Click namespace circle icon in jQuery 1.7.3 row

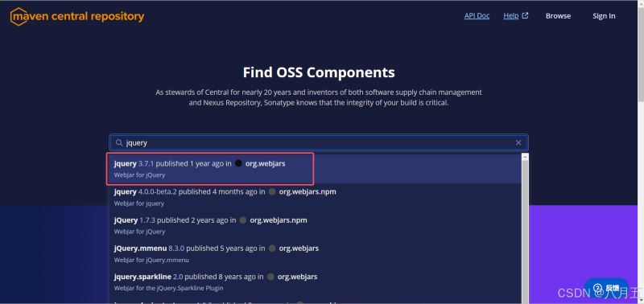point(243,220)
